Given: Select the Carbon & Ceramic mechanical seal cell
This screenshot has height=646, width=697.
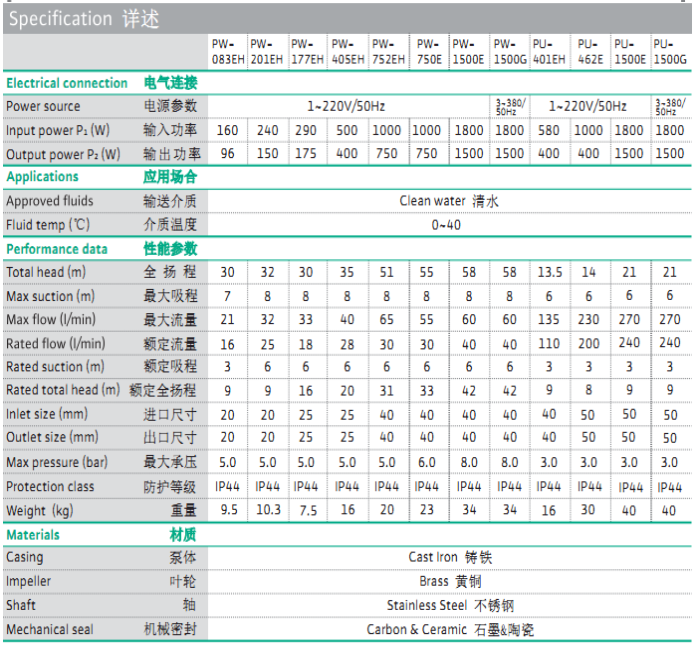Looking at the screenshot, I should (450, 630).
